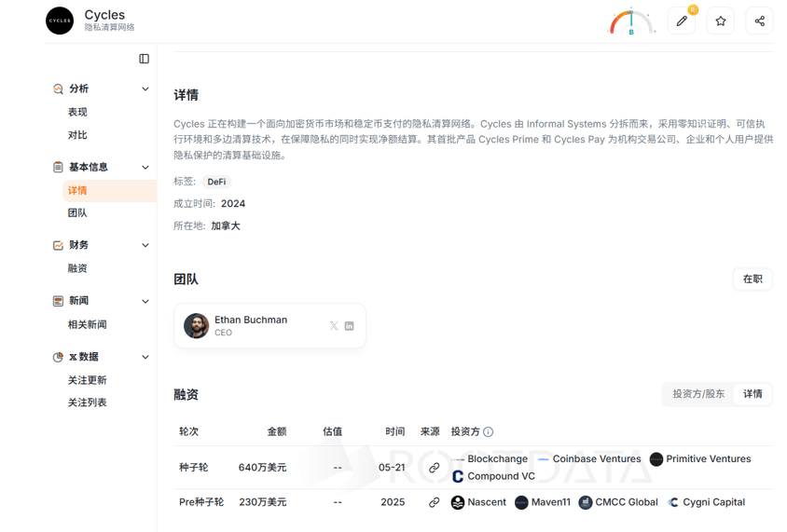787x532 pixels.
Task: Open Ethan Buchman's LinkedIn icon
Action: coord(350,326)
